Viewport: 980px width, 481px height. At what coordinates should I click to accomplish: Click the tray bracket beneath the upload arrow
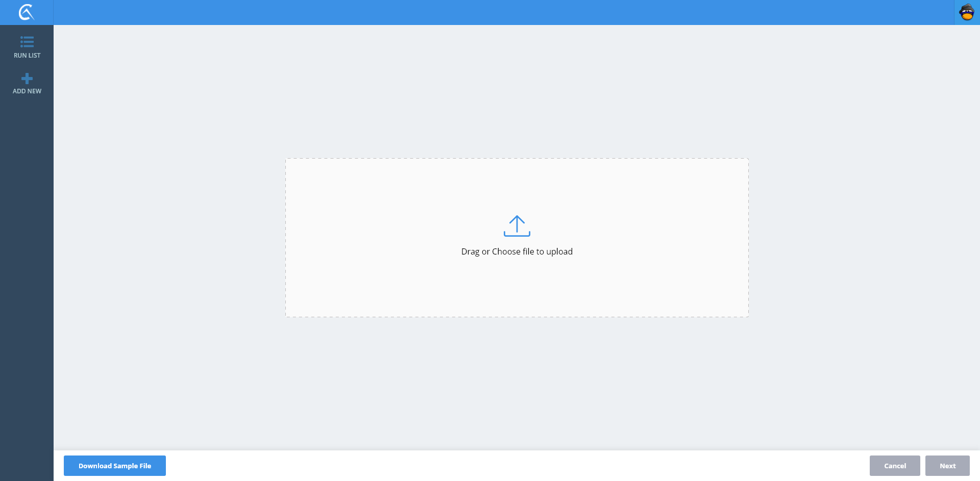(x=517, y=235)
